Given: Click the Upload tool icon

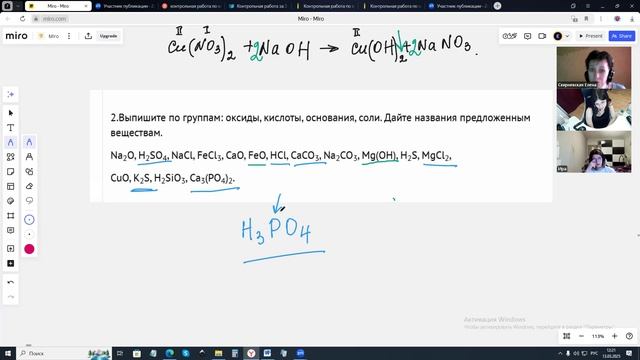Looking at the screenshot, I should (x=11, y=249).
